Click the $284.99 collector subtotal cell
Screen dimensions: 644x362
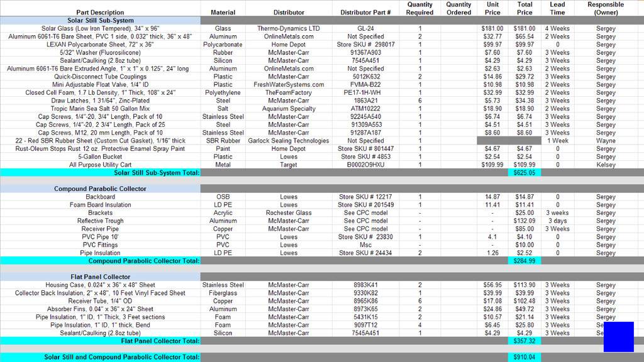click(525, 261)
